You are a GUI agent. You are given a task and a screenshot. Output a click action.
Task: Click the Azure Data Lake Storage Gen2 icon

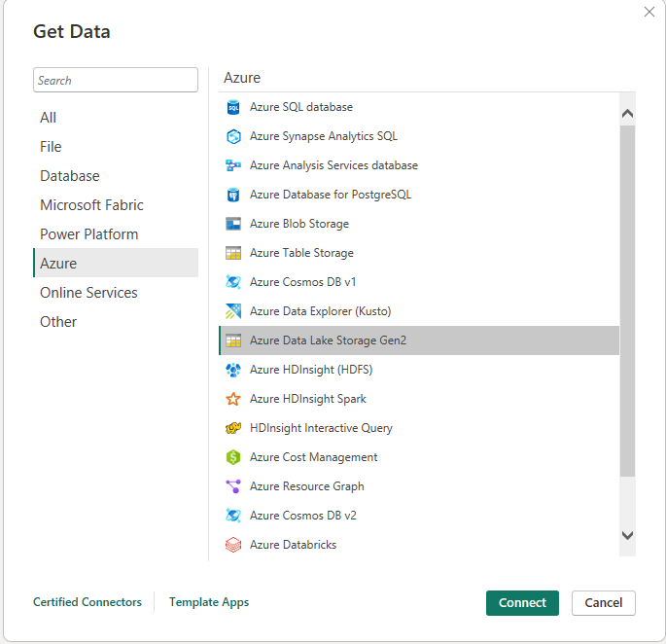(x=233, y=340)
